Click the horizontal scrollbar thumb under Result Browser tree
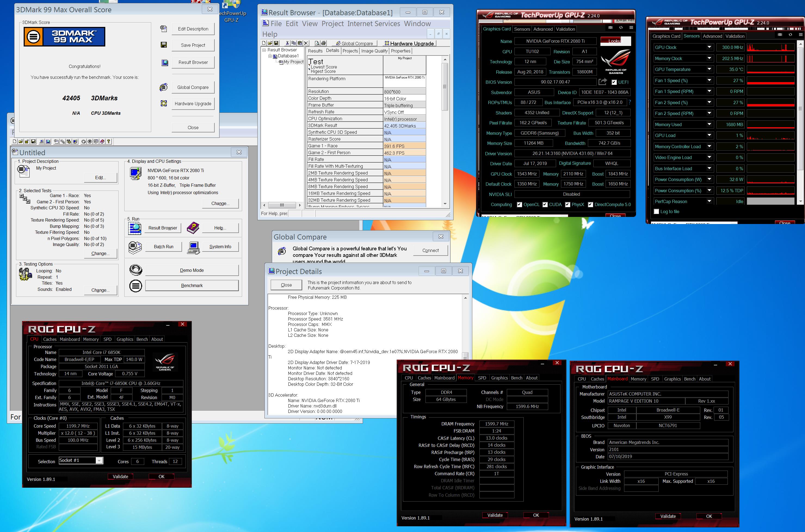This screenshot has height=532, width=805. 282,205
